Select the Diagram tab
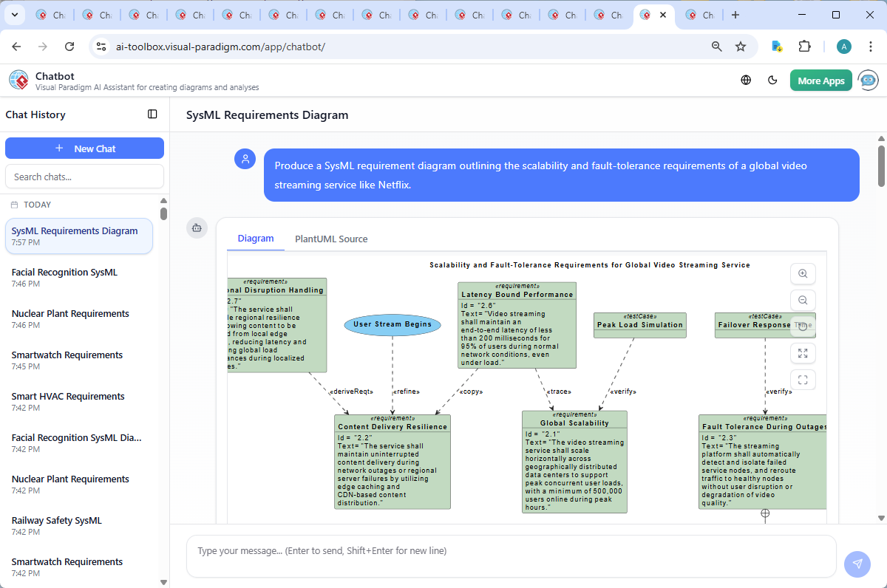Viewport: 887px width, 588px height. pos(256,239)
